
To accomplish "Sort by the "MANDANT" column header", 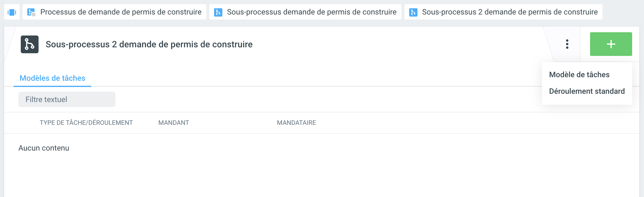I will pyautogui.click(x=173, y=123).
